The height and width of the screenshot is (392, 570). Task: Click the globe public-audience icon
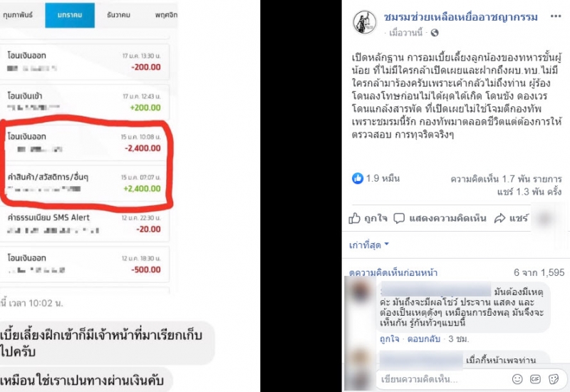435,33
